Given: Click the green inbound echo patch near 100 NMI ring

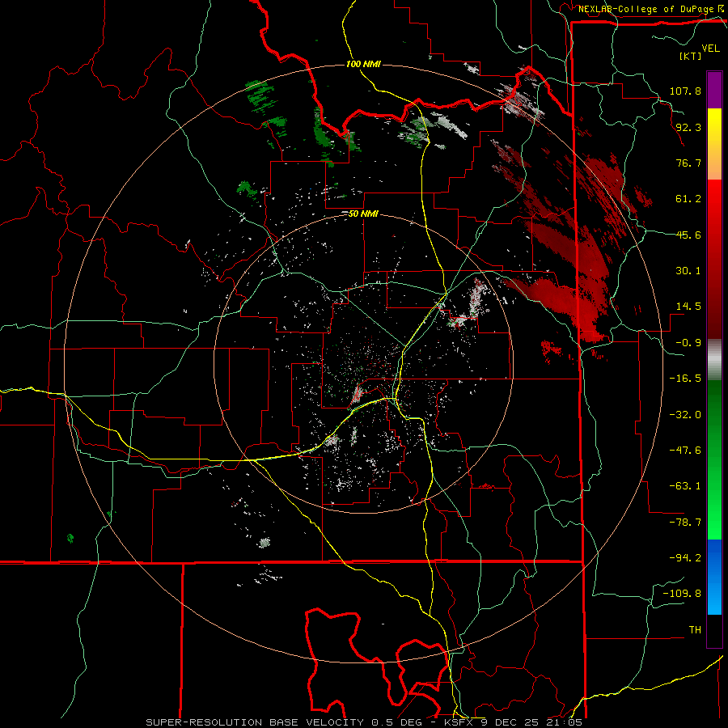Looking at the screenshot, I should click(x=261, y=99).
